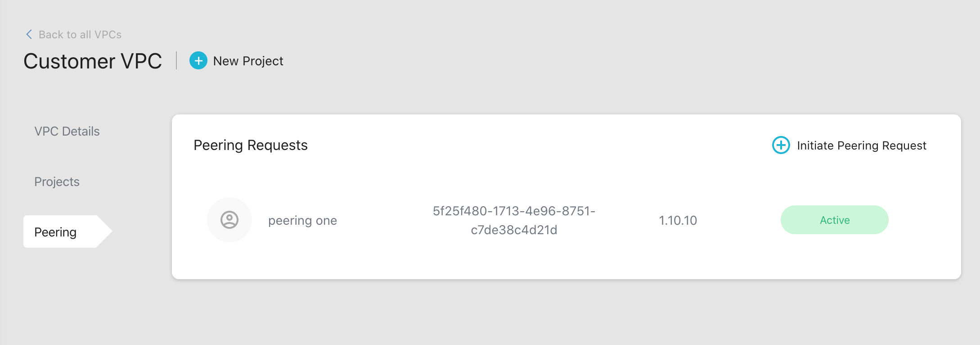The width and height of the screenshot is (980, 345).
Task: Click the plus icon beside New Project
Action: 198,60
